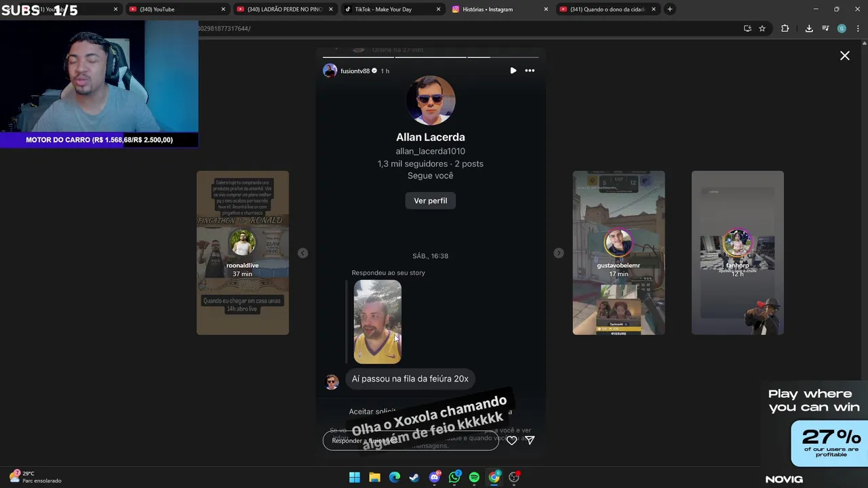Open a new browser tab

click(x=669, y=9)
